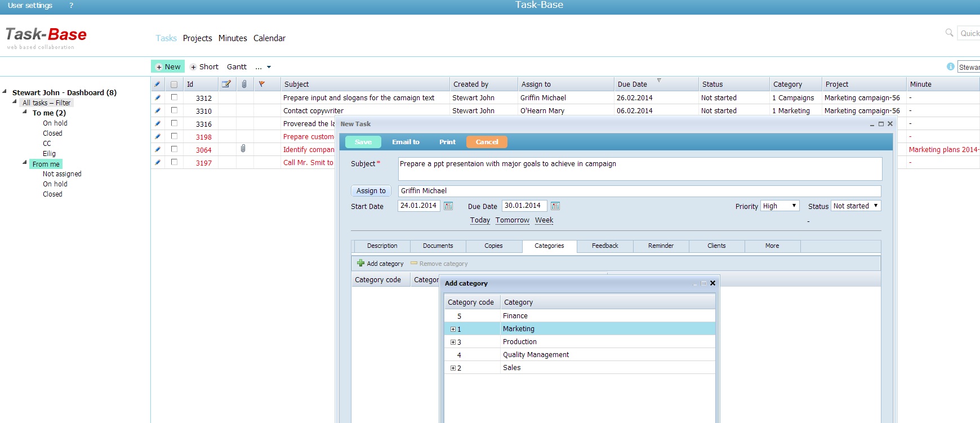Select the Finance category row
The height and width of the screenshot is (423, 980).
[580, 316]
